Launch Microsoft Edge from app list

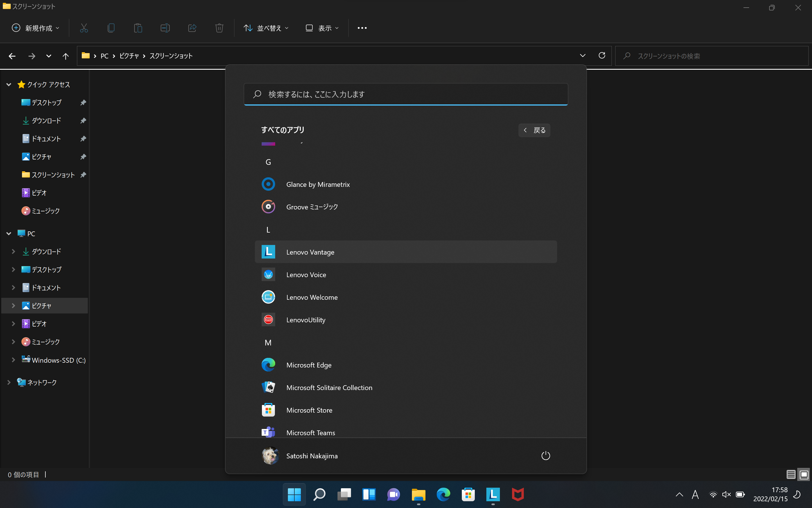point(406,365)
